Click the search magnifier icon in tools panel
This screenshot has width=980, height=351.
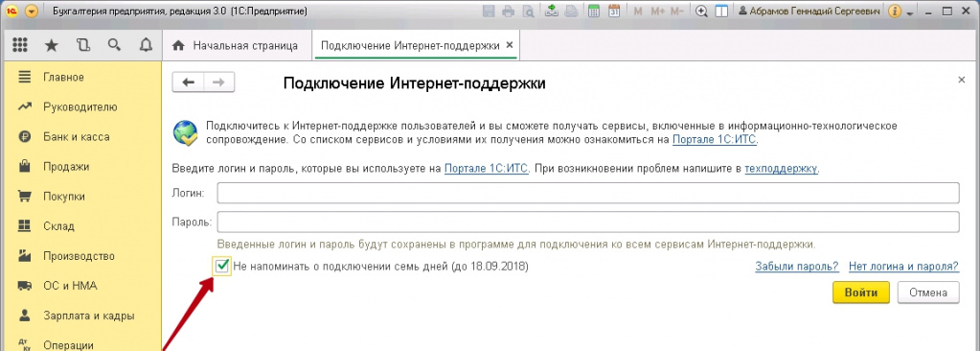(114, 45)
